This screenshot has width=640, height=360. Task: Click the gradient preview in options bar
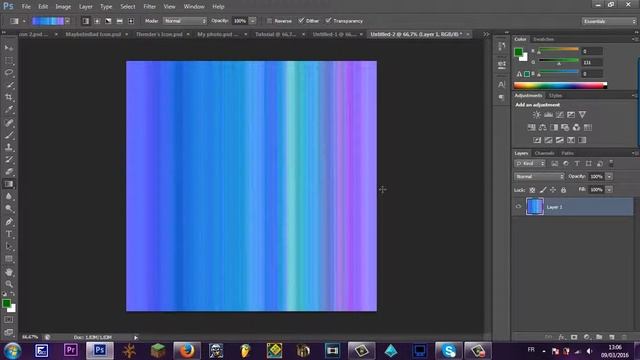[48, 21]
